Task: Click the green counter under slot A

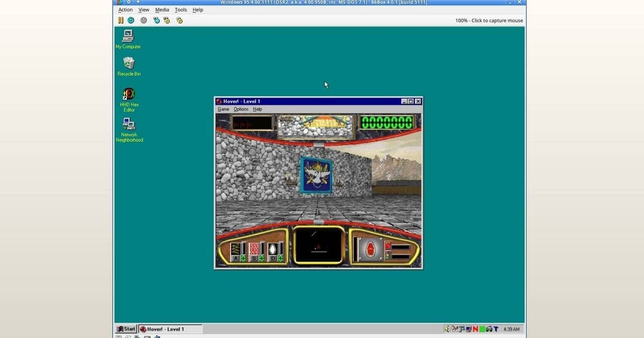Action: coord(243,259)
